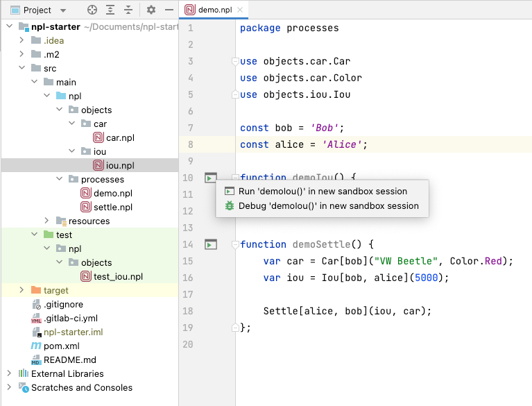Image resolution: width=532 pixels, height=406 pixels.
Task: Debug 'demoIou()' in new sandbox session
Action: [x=328, y=205]
